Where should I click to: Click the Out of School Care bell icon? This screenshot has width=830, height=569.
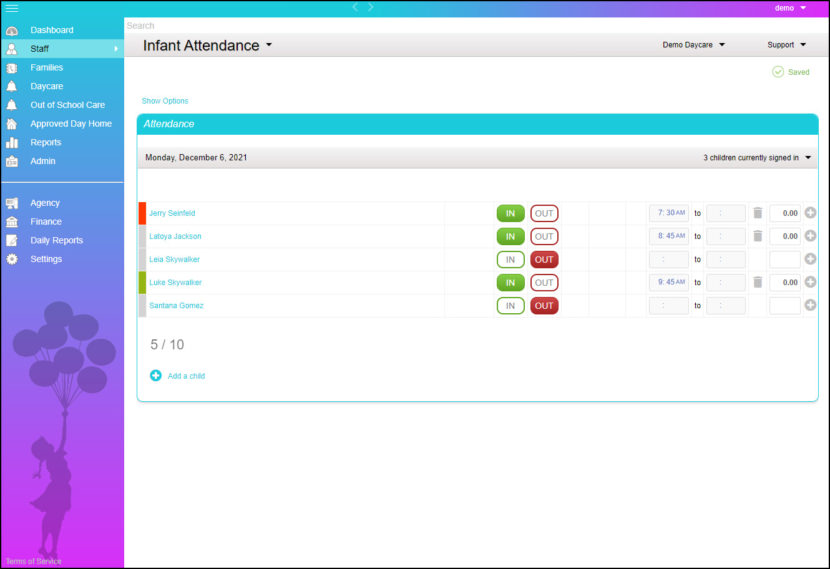click(x=12, y=105)
